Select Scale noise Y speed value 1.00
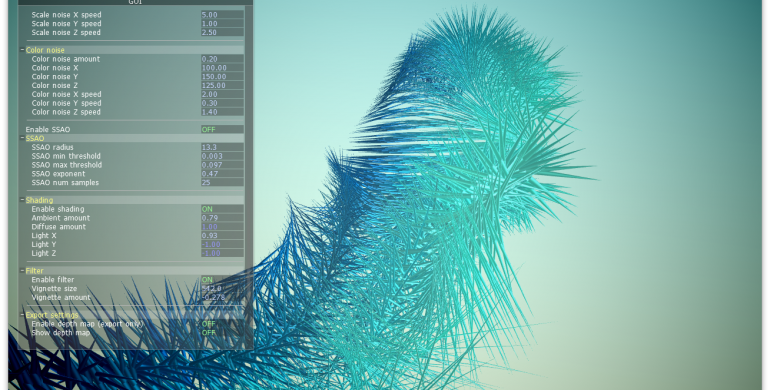 pos(222,24)
